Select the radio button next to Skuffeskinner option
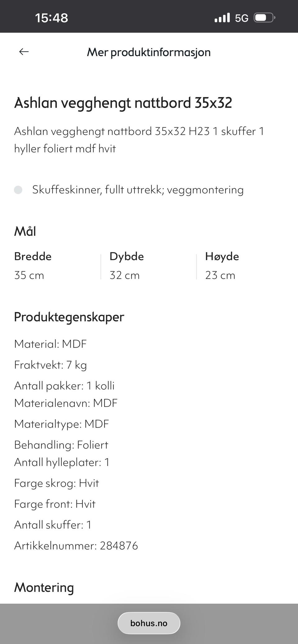 pos(19,189)
